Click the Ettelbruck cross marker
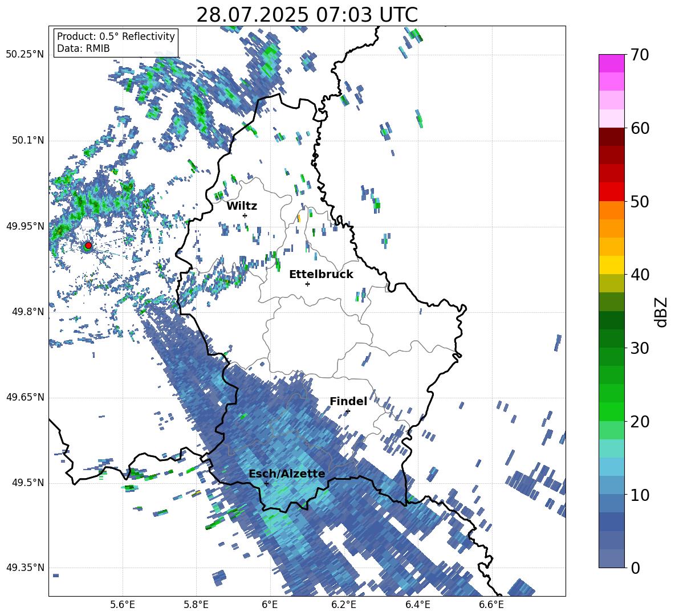 (307, 284)
